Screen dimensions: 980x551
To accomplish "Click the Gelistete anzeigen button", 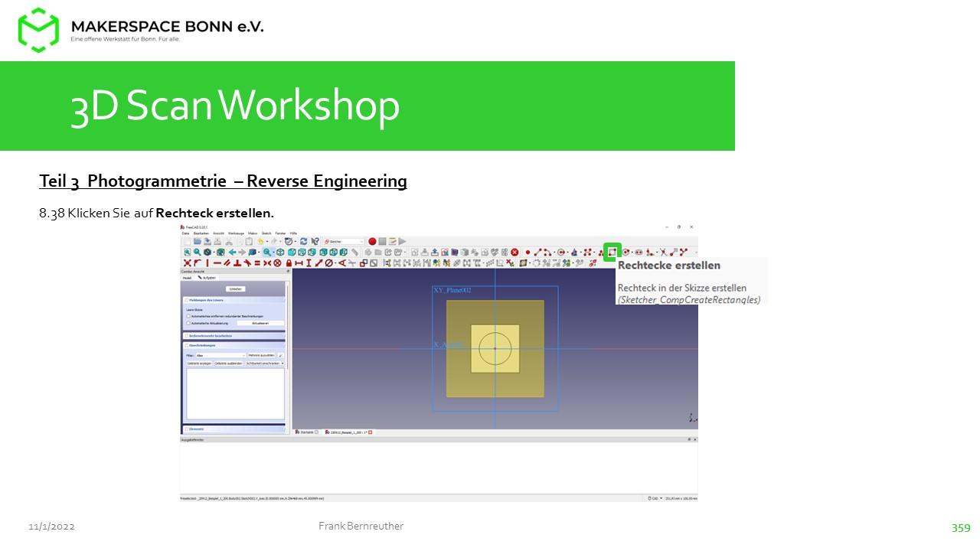I will (199, 364).
